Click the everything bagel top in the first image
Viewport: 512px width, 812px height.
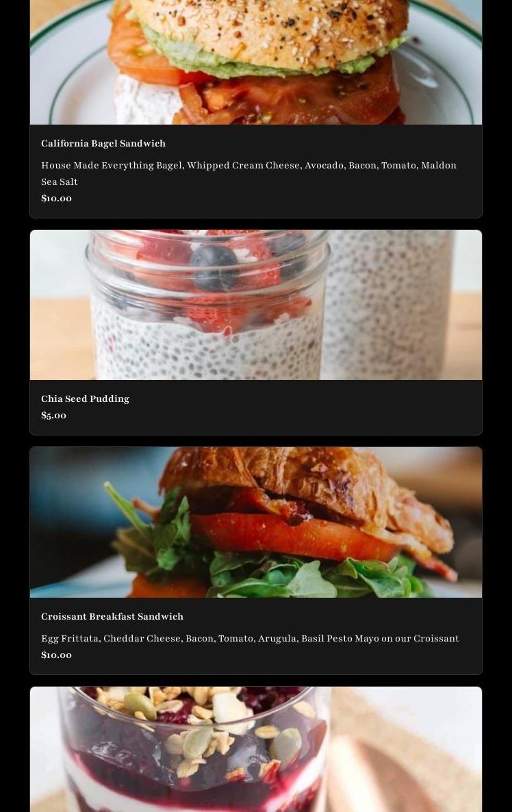[x=269, y=32]
